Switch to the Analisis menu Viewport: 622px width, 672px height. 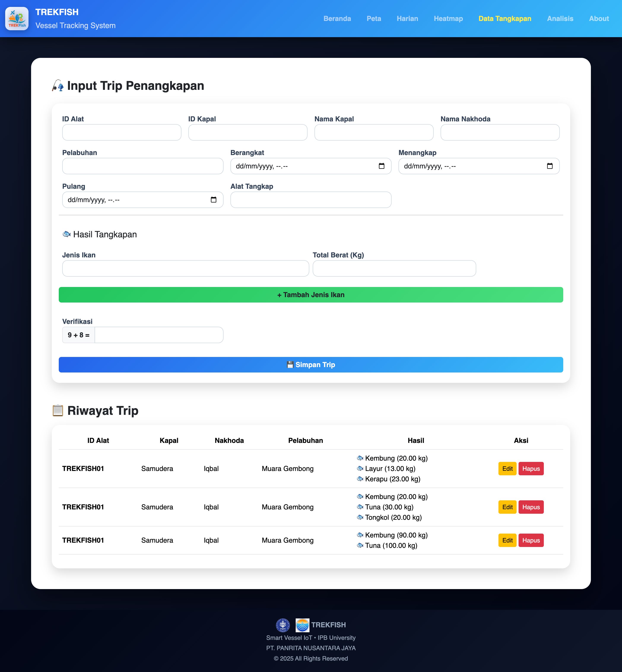tap(560, 19)
